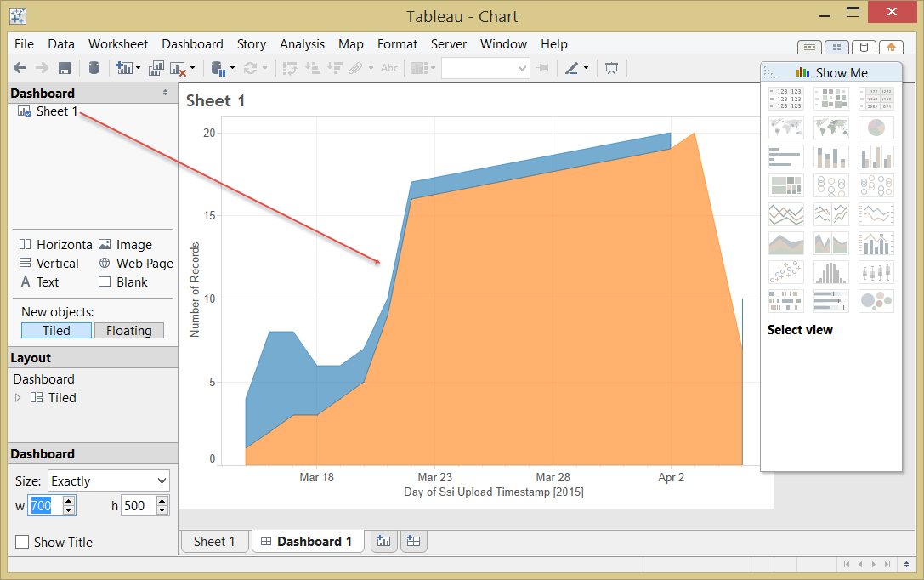Open the empty toolbar fit dropdown

pyautogui.click(x=485, y=68)
